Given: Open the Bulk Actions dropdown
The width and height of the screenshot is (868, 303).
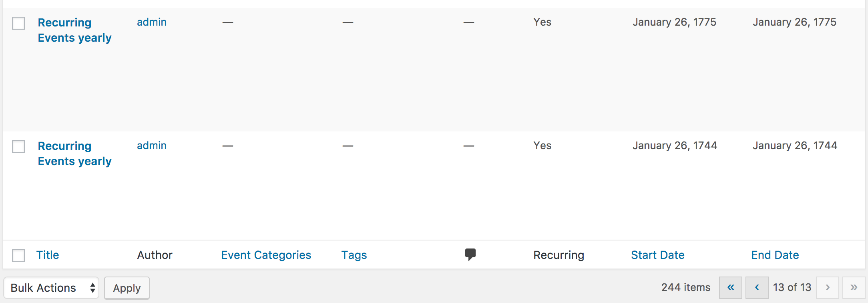Looking at the screenshot, I should [x=52, y=288].
